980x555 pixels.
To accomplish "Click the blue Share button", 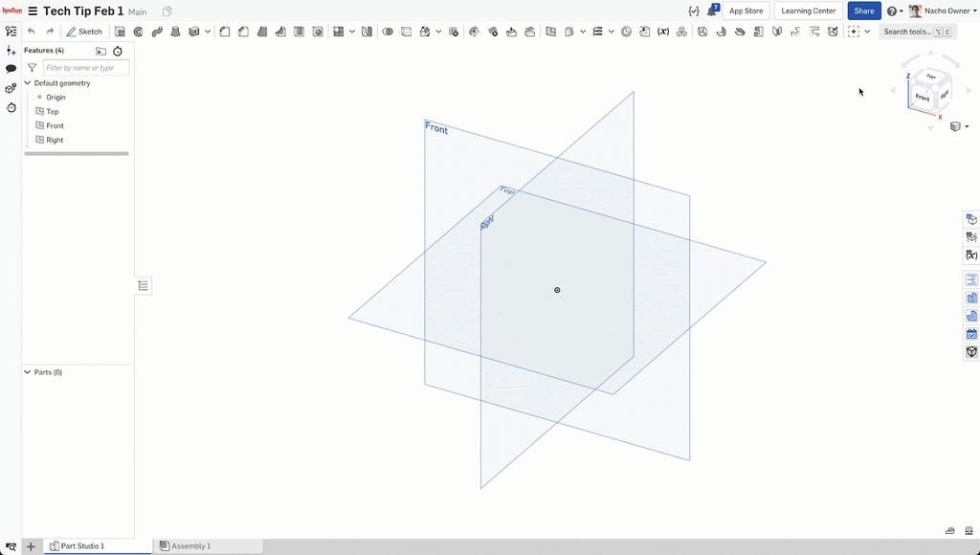I will 863,11.
